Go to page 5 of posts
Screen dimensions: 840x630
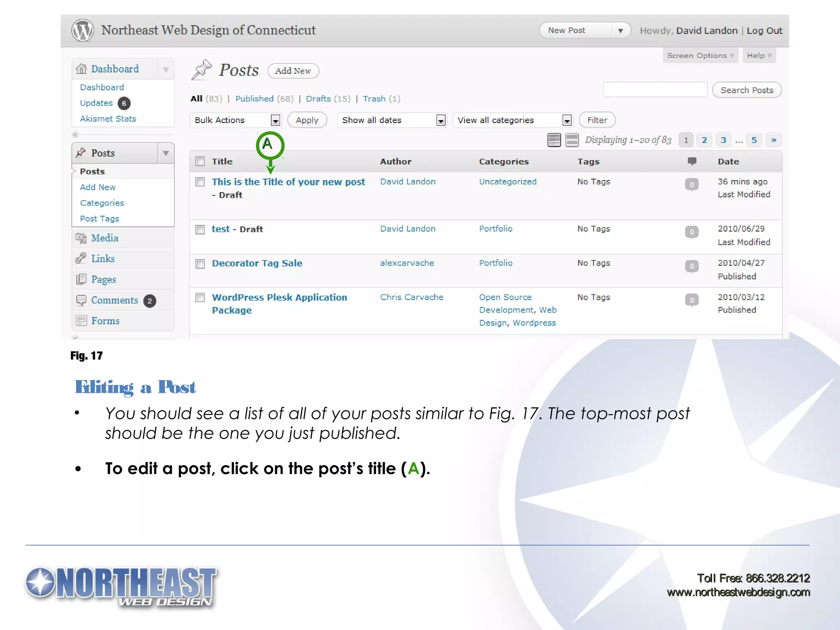point(754,140)
